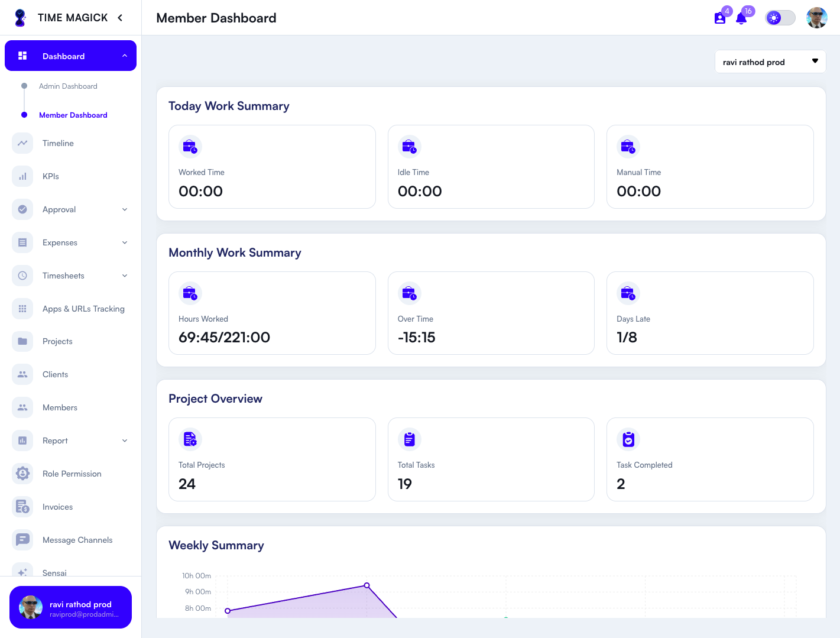Click the Weekly Summary heading

point(216,545)
